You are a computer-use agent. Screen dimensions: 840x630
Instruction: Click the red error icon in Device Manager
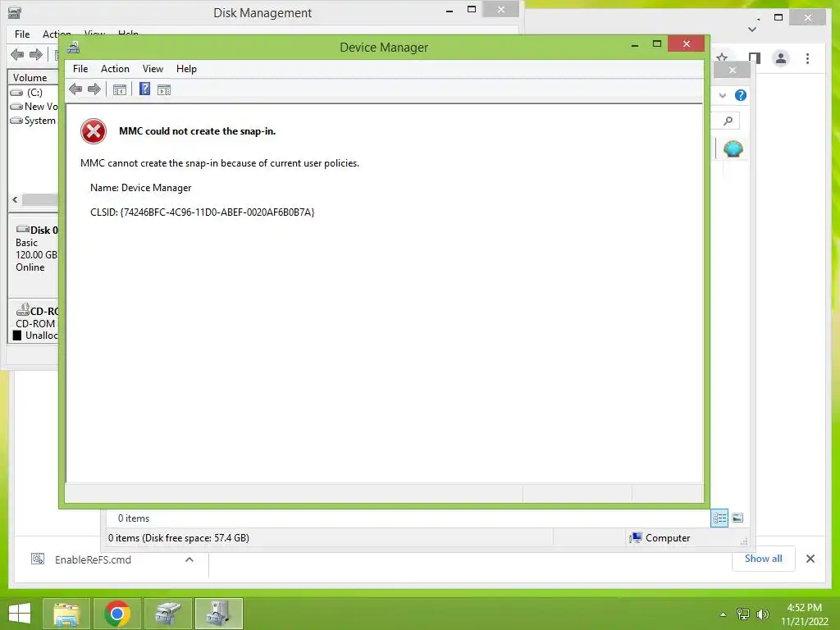pos(94,131)
